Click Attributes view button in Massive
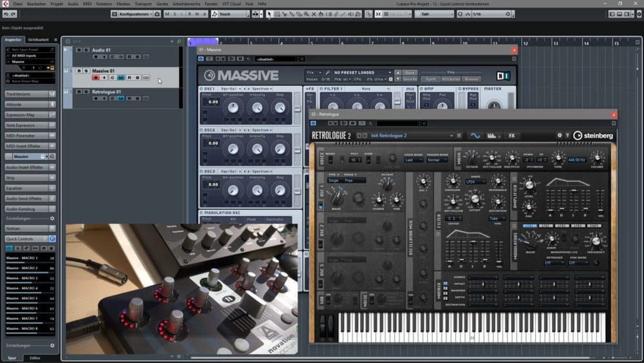Screen dimensions: 644x363 [451, 79]
